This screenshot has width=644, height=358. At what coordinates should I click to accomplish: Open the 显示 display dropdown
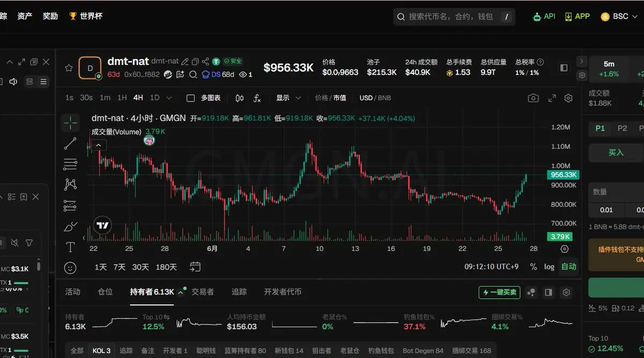click(289, 98)
